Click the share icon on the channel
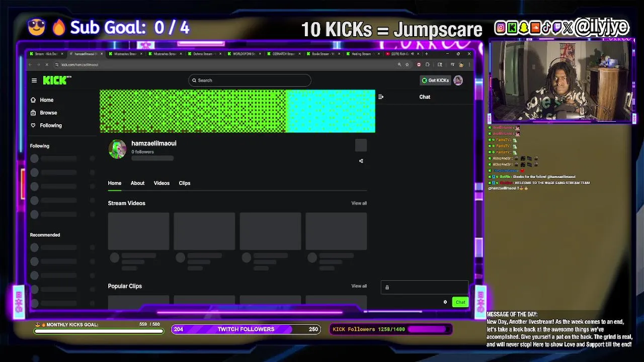This screenshot has width=644, height=362. pyautogui.click(x=361, y=161)
